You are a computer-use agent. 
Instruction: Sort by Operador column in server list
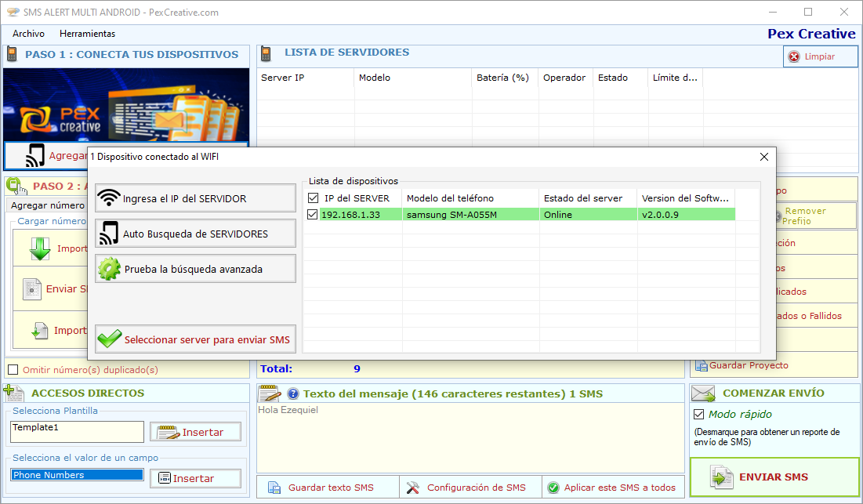[566, 78]
